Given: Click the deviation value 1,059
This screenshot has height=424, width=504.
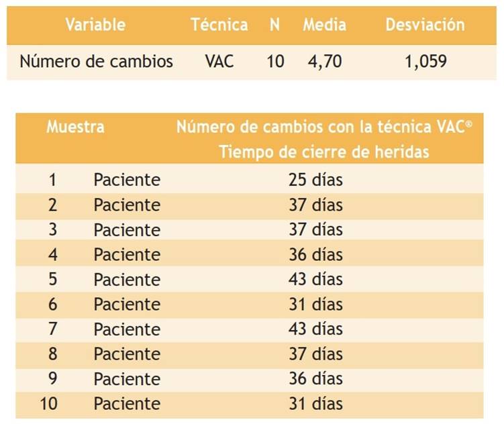Looking at the screenshot, I should click(x=425, y=62).
